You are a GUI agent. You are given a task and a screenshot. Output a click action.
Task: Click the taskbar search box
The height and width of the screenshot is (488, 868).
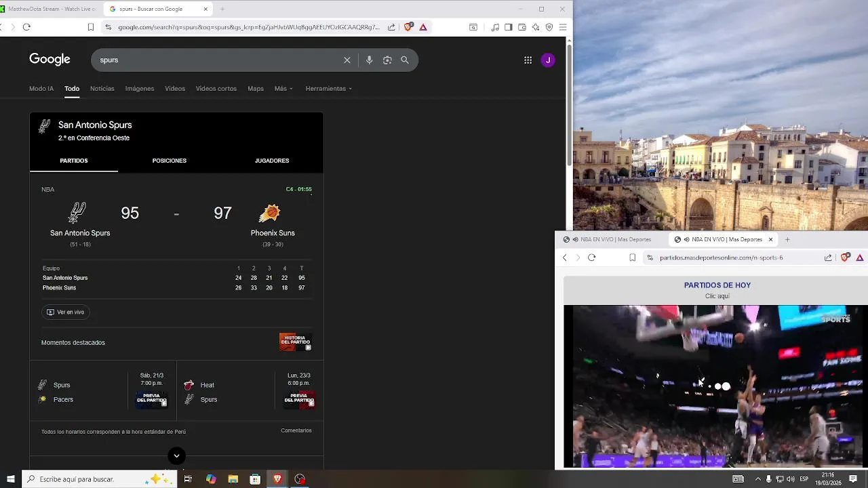click(100, 479)
